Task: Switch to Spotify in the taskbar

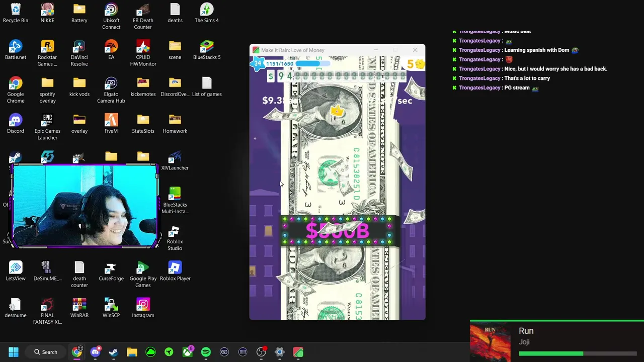Action: click(206, 352)
